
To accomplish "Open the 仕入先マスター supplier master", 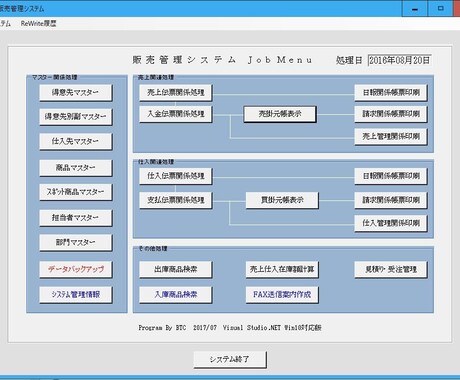I will tap(76, 141).
